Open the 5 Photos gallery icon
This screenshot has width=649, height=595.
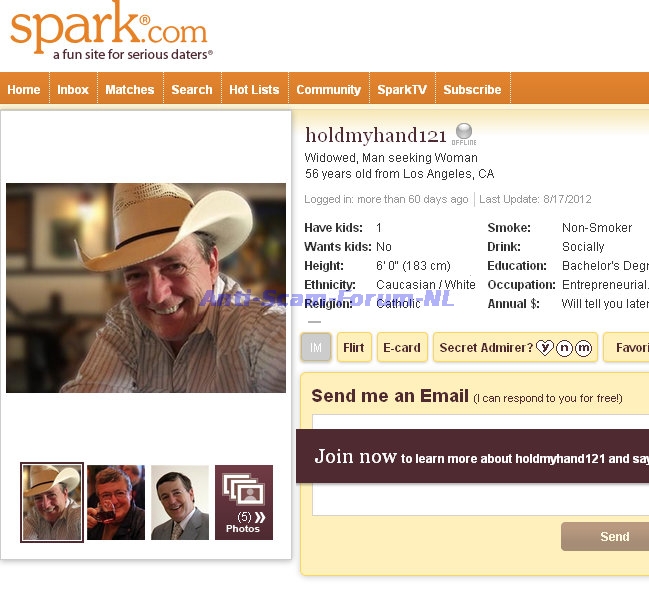pyautogui.click(x=244, y=502)
